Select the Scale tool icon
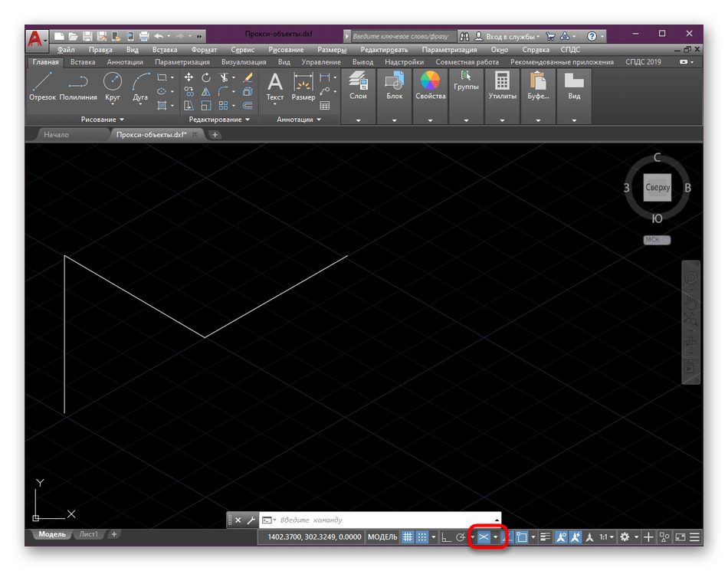The image size is (728, 571). tap(206, 106)
